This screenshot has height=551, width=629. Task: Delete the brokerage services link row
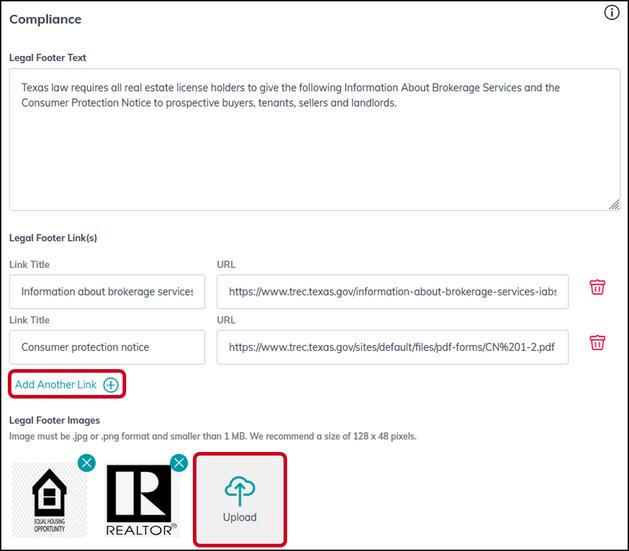click(597, 287)
